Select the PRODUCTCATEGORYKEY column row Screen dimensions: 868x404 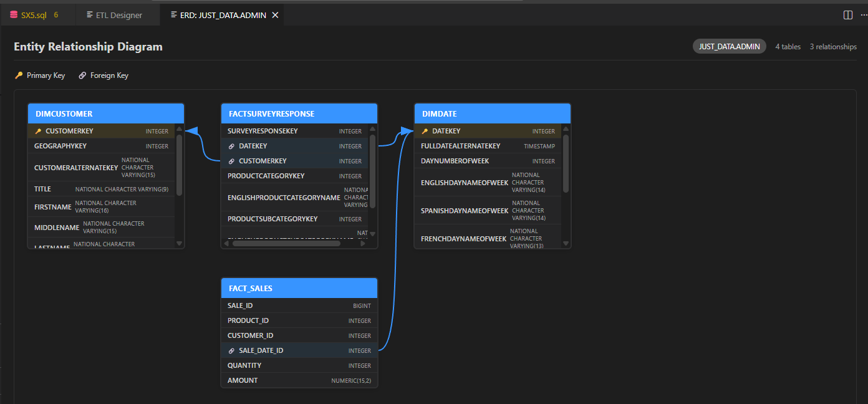pos(295,176)
